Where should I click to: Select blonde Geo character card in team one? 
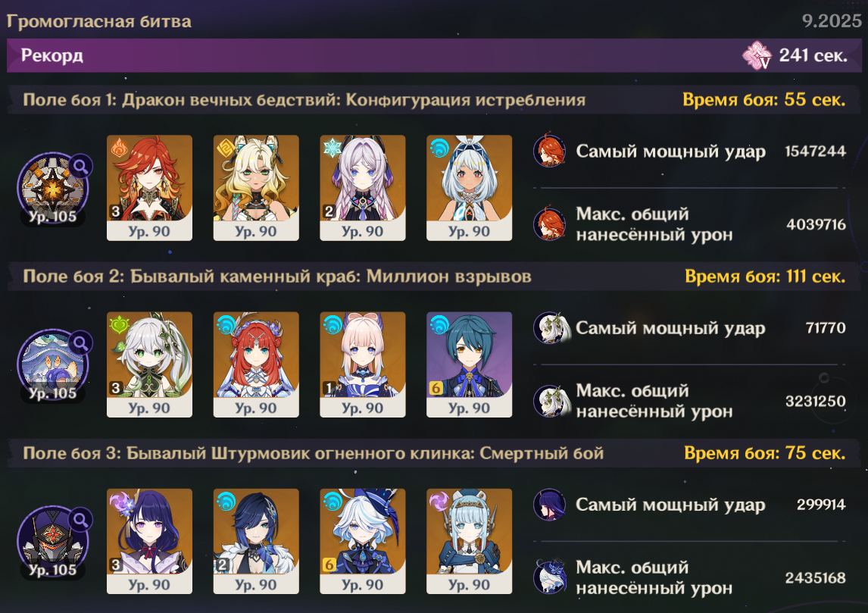click(x=256, y=188)
